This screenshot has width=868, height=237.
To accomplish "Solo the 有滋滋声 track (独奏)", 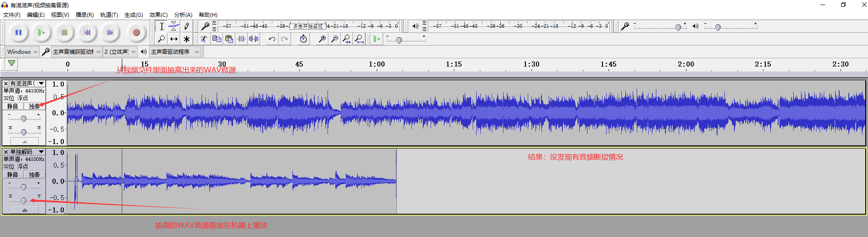I will click(35, 106).
